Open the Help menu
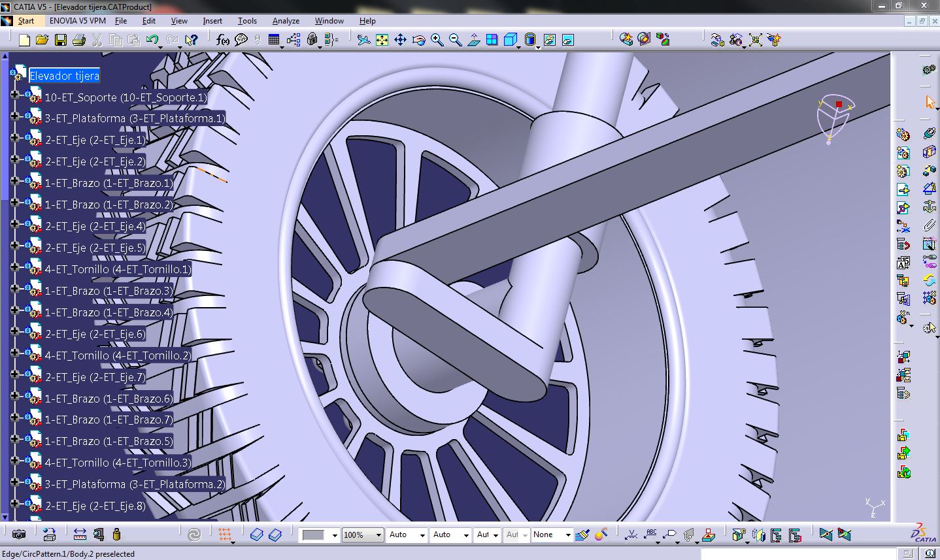Image resolution: width=940 pixels, height=560 pixels. (x=367, y=21)
